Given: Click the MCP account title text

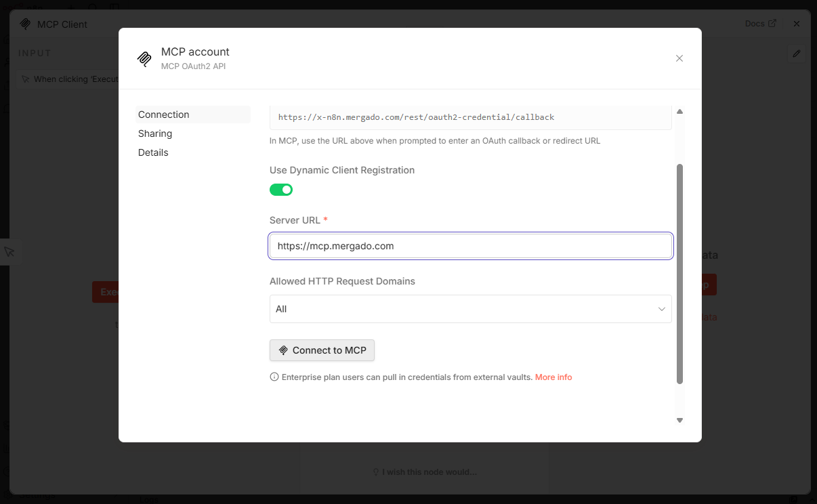Looking at the screenshot, I should pos(195,51).
